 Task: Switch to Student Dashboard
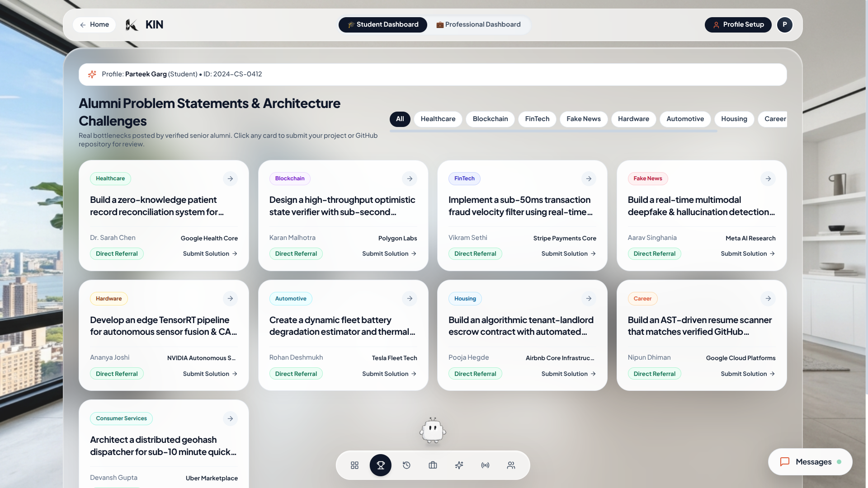[x=382, y=25]
